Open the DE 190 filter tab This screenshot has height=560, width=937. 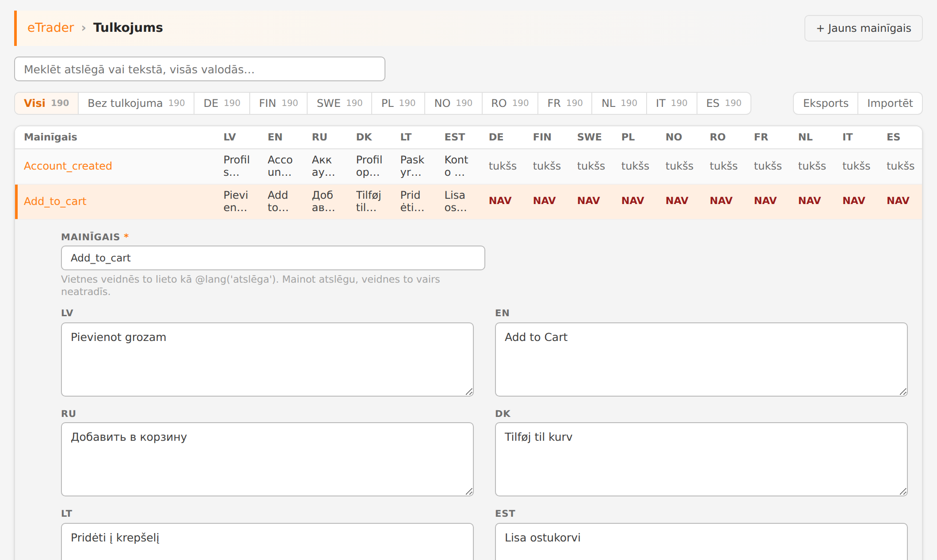222,103
